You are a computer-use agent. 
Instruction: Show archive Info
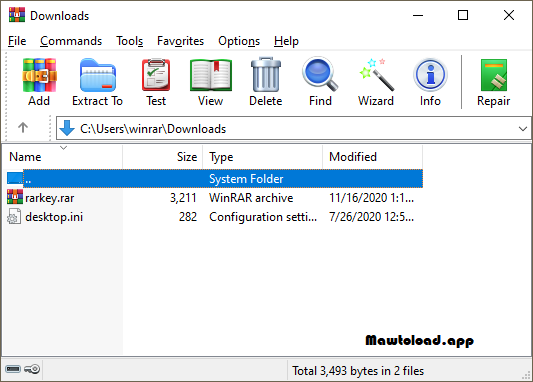click(x=430, y=75)
